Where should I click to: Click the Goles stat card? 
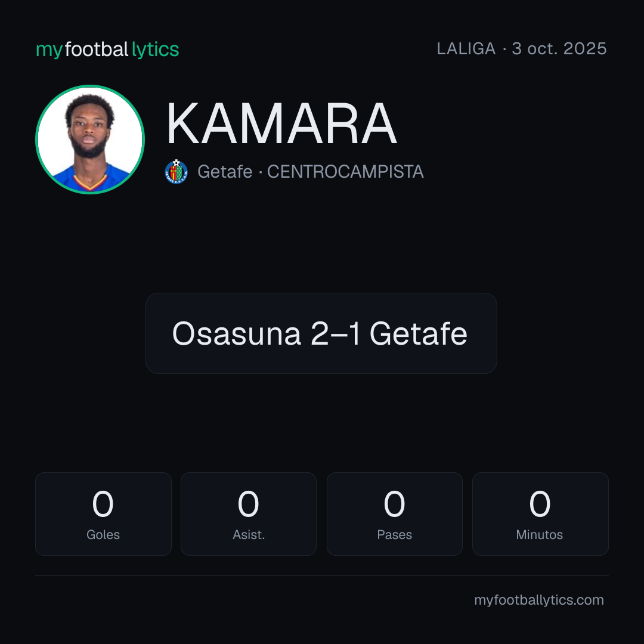[103, 514]
